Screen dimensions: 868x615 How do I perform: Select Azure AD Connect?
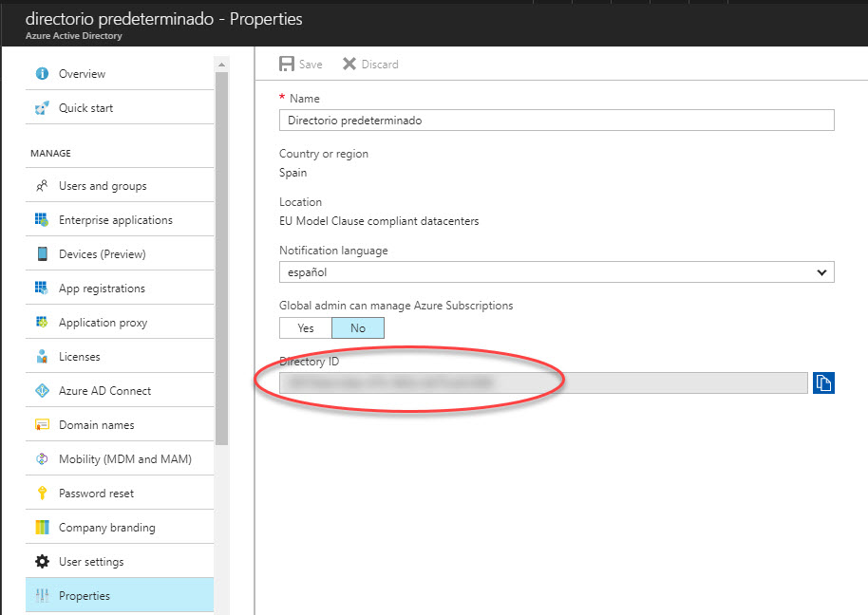[x=120, y=390]
